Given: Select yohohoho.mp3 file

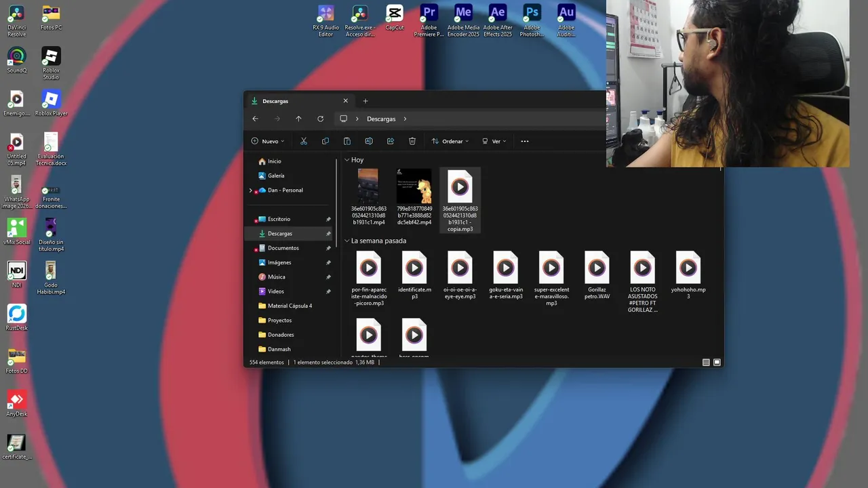Looking at the screenshot, I should click(688, 275).
